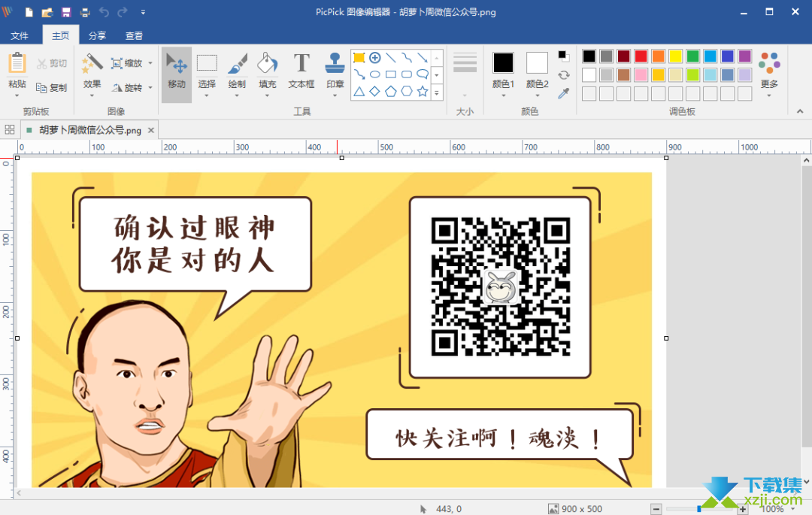Viewport: 812px width, 515px height.
Task: Choose the red palette swatch
Action: pos(641,56)
